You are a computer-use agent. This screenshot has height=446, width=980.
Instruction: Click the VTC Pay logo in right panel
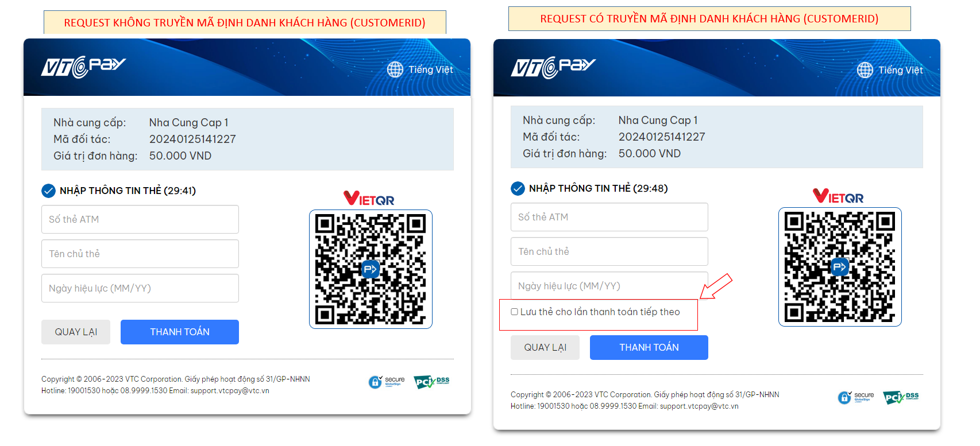pyautogui.click(x=553, y=67)
